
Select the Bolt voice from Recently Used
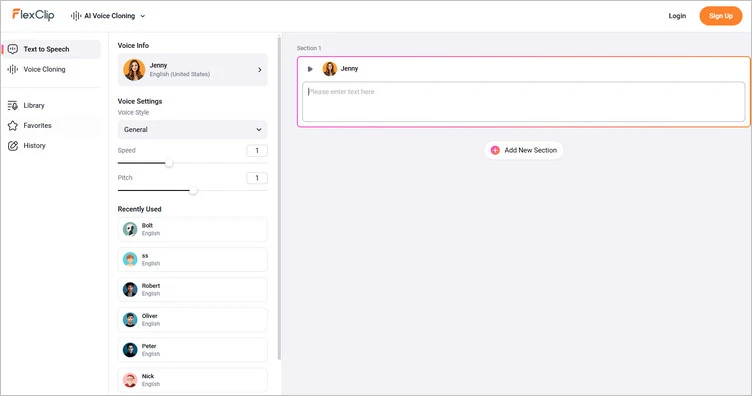(193, 229)
